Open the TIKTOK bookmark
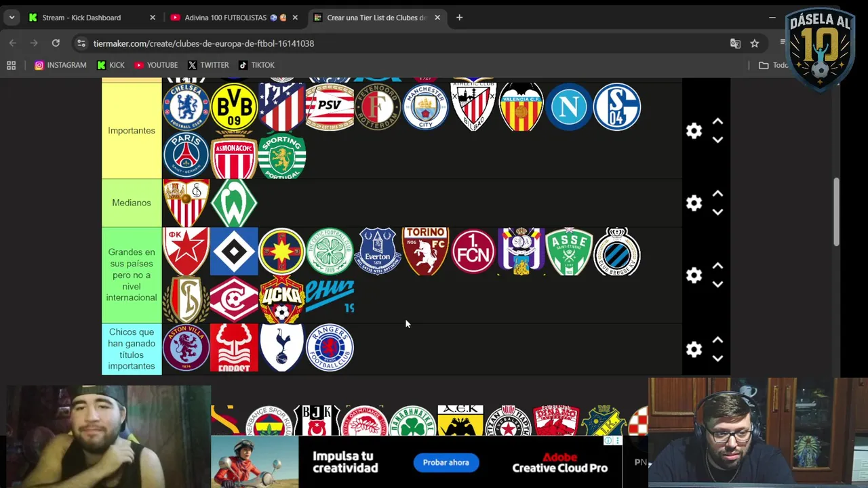 pos(256,65)
